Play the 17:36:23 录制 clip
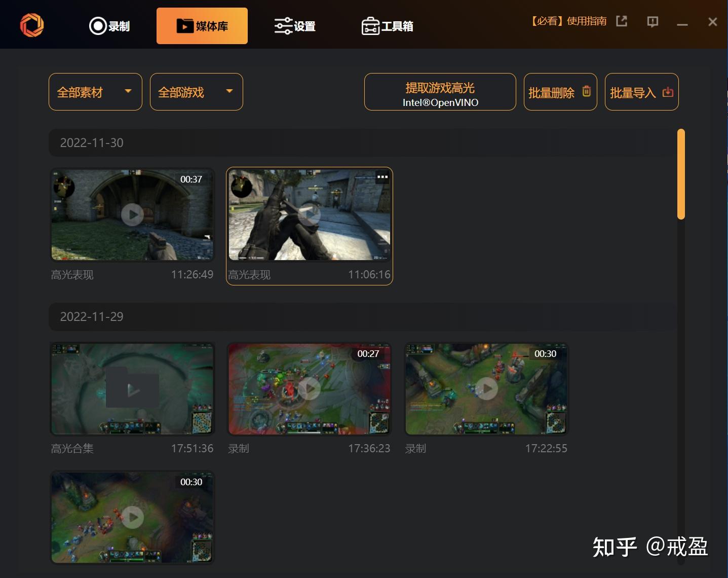 tap(310, 389)
